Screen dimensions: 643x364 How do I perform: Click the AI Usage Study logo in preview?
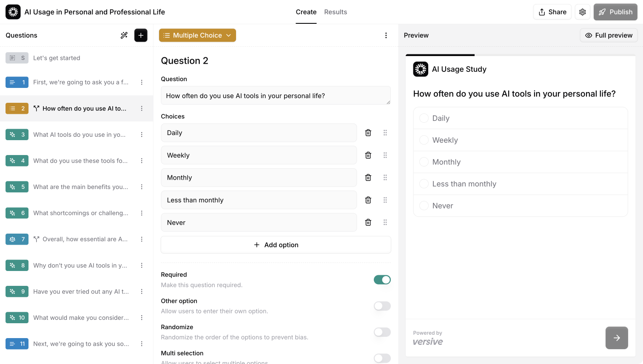click(x=420, y=69)
